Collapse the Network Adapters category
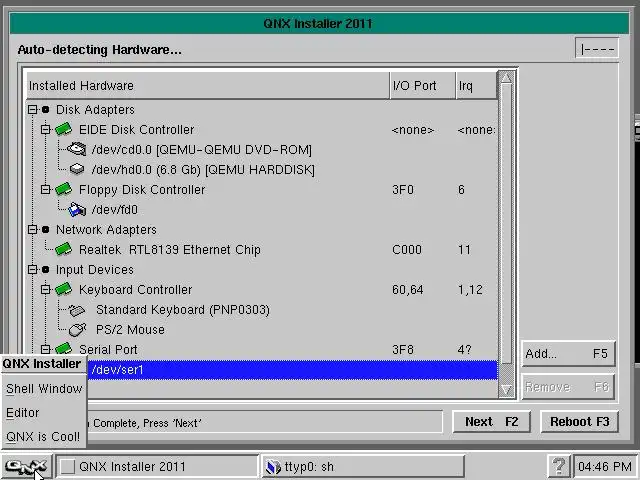This screenshot has width=640, height=480. pyautogui.click(x=32, y=229)
